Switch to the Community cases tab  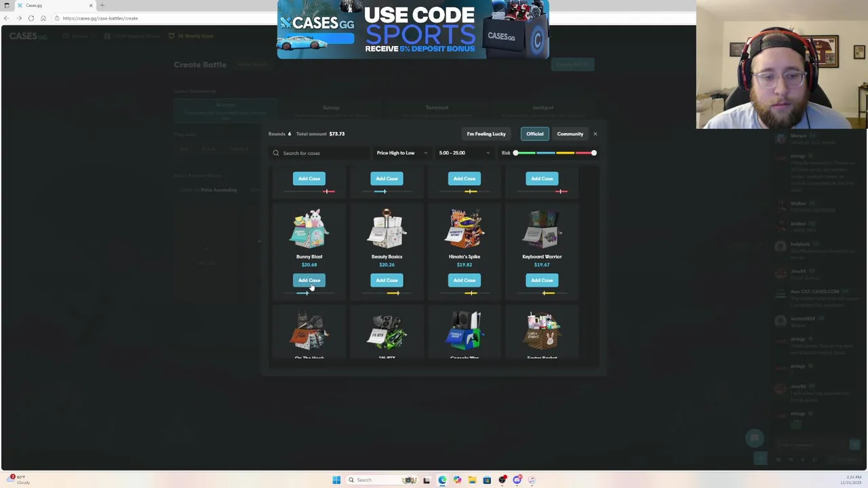(x=570, y=134)
